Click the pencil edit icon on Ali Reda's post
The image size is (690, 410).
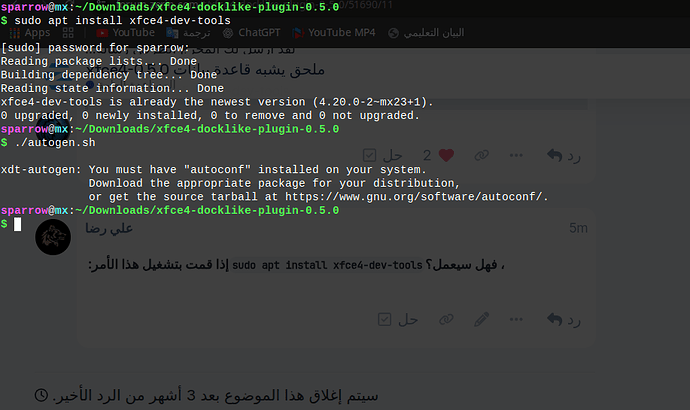(x=482, y=319)
